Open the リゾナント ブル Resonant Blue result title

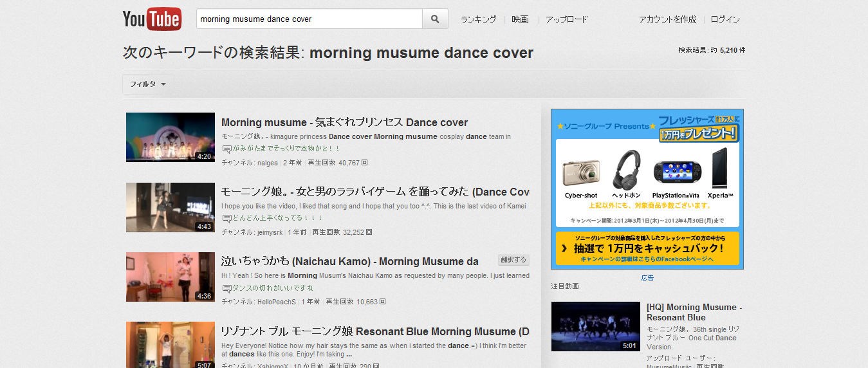tap(374, 331)
